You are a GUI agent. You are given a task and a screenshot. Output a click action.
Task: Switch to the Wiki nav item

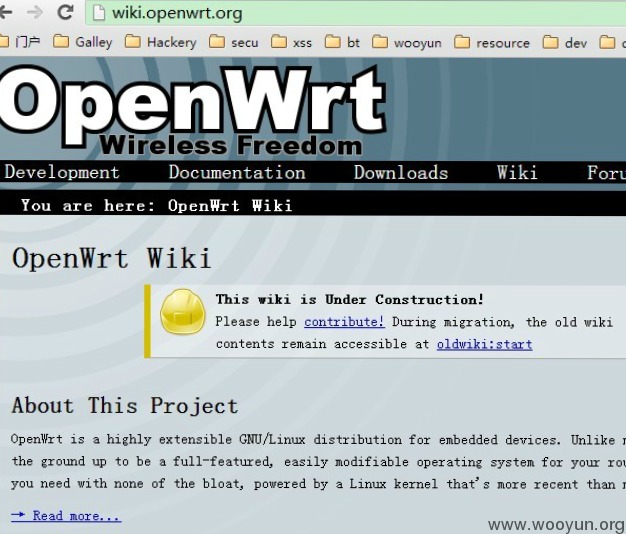[517, 172]
